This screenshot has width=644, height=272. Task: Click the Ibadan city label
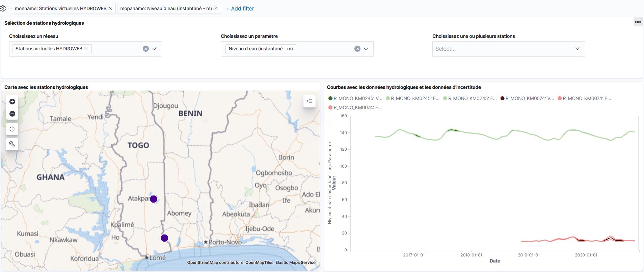pos(259,205)
